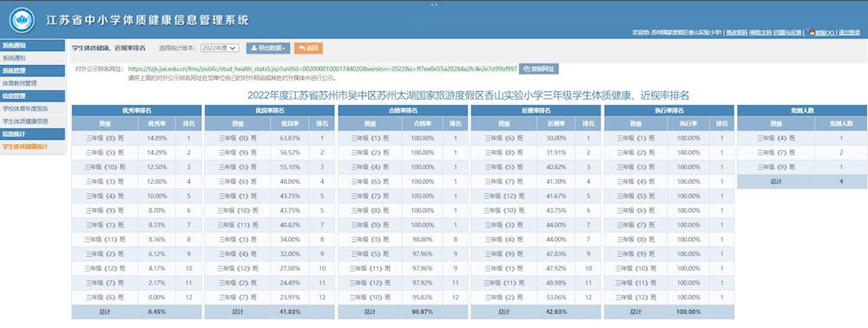Open the 问题与反馈 feedback link

click(x=787, y=33)
